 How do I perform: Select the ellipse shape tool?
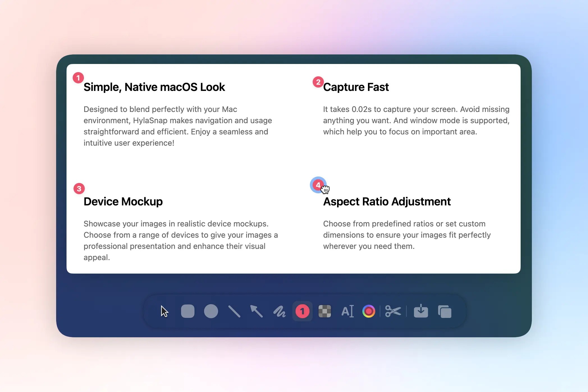click(x=211, y=311)
